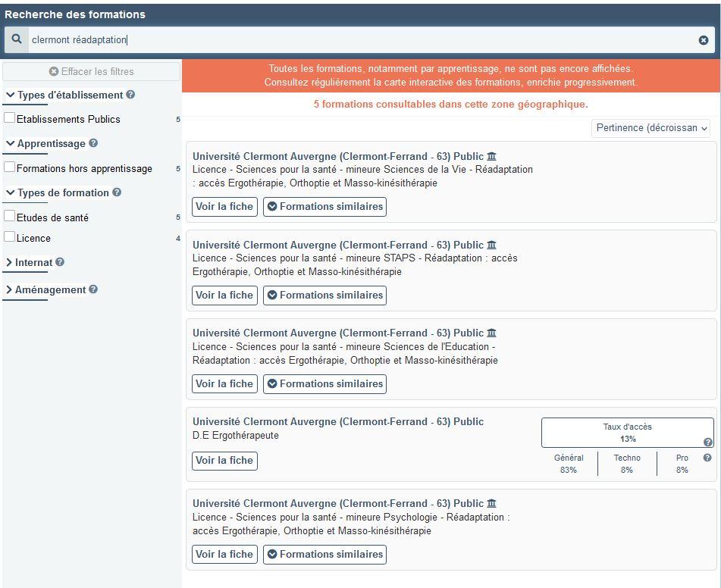Open help icon beside Apprentissage
Image resolution: width=721 pixels, height=588 pixels.
pyautogui.click(x=93, y=143)
